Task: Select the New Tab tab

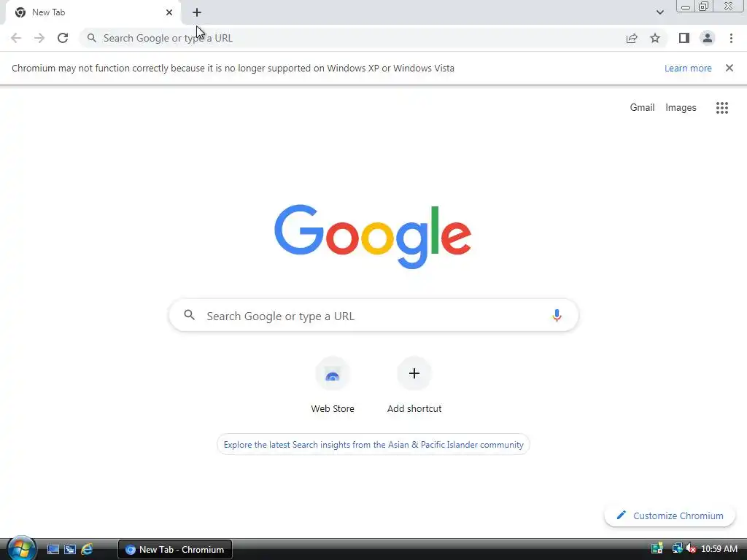Action: point(93,12)
